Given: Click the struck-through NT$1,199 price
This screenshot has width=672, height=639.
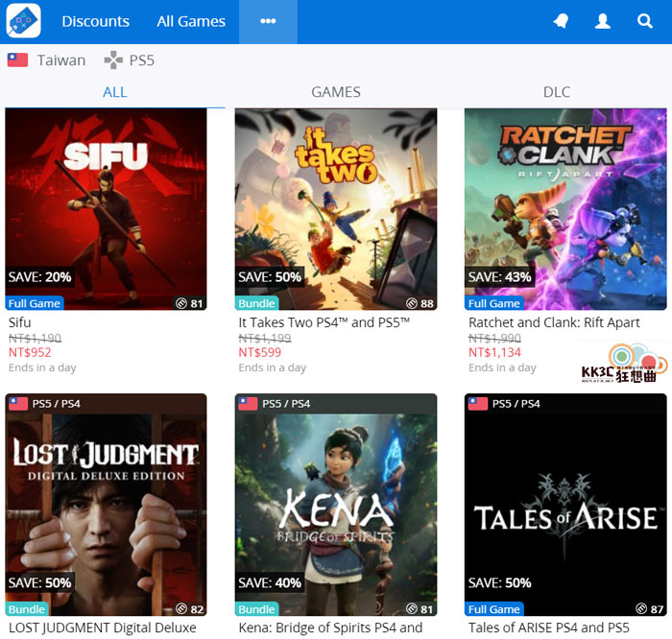Looking at the screenshot, I should pyautogui.click(x=265, y=338).
